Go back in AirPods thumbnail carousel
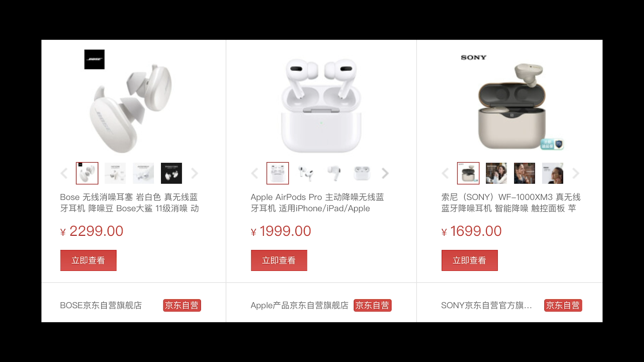Image resolution: width=644 pixels, height=362 pixels. [255, 173]
